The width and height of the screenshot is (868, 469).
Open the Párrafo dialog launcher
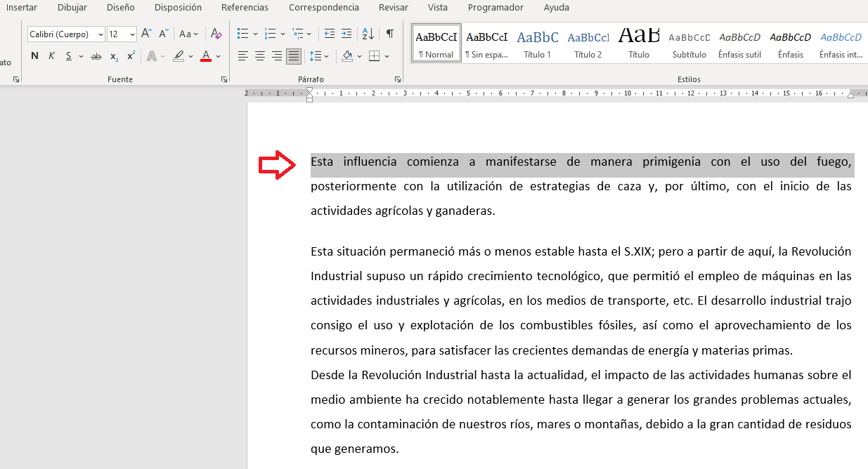point(398,80)
